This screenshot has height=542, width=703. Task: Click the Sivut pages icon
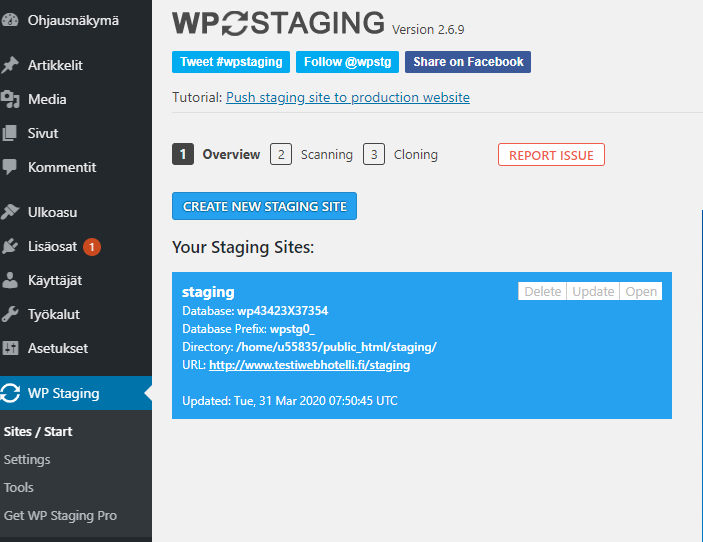pos(10,133)
